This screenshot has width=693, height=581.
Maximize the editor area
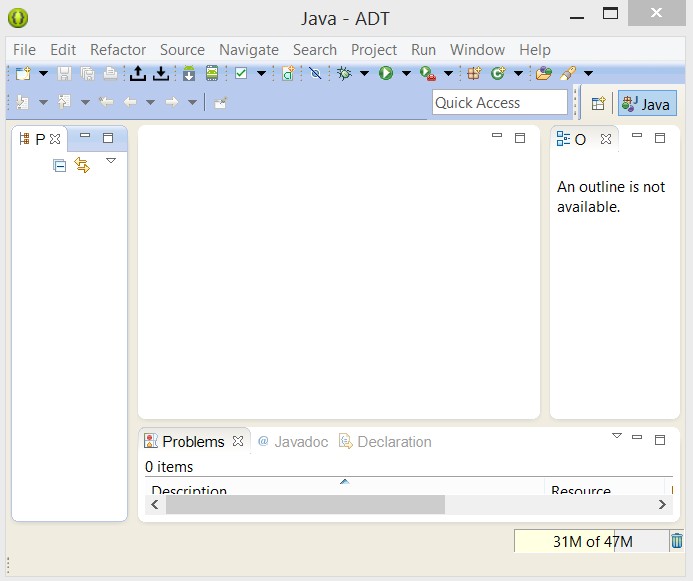point(520,138)
